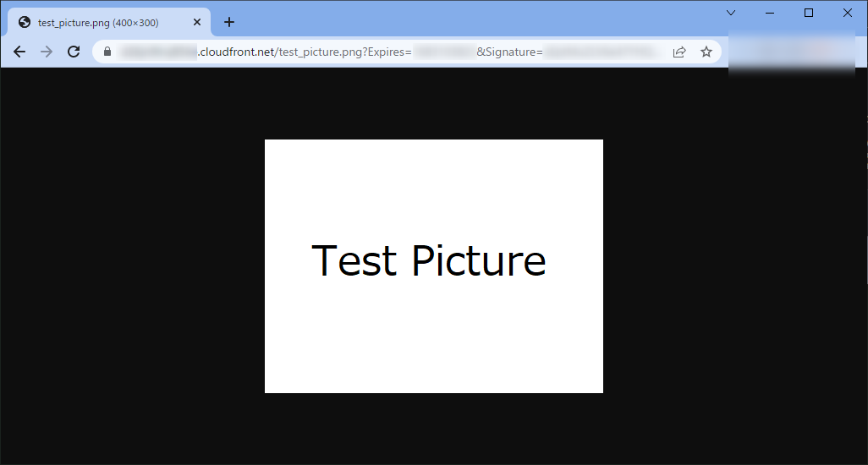
Task: Click the forward navigation arrow
Action: 47,52
